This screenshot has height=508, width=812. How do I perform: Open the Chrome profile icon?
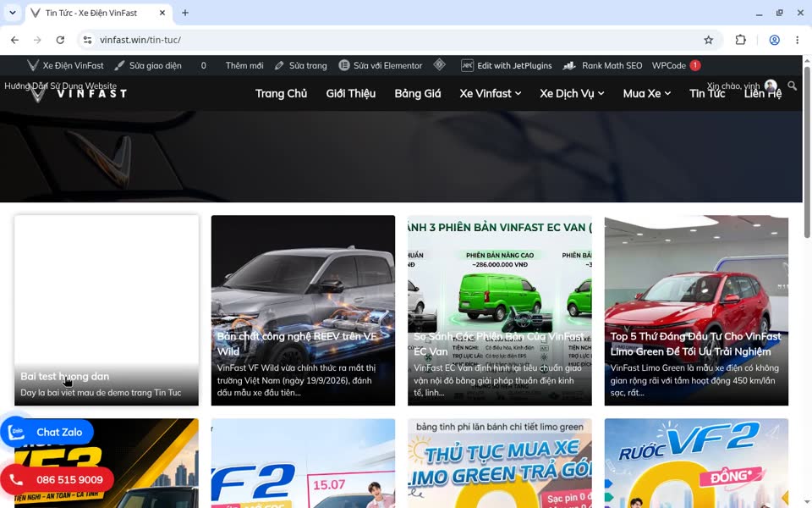[x=774, y=40]
